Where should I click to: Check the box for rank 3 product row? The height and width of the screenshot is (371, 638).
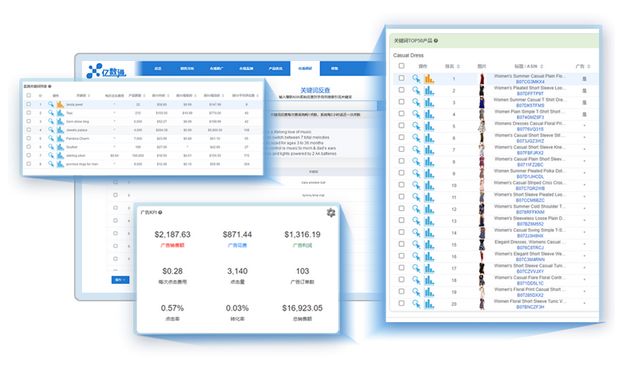tap(401, 102)
